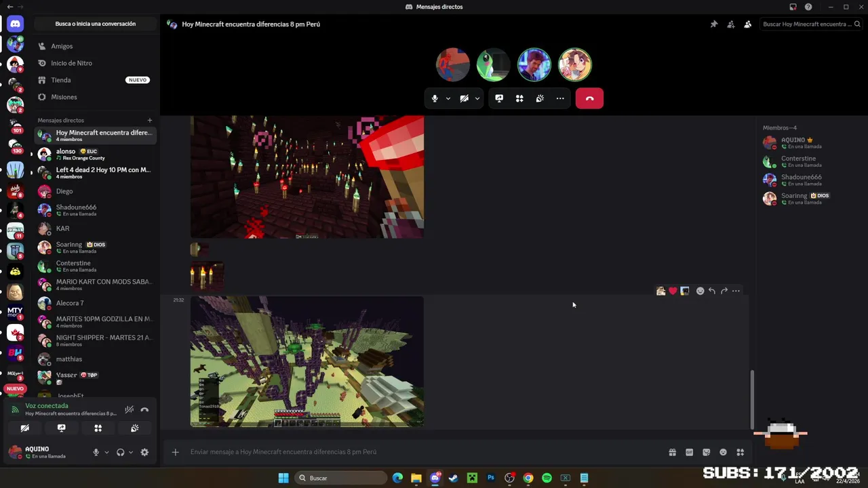This screenshot has height=488, width=868.
Task: Open user settings gear
Action: 144,452
